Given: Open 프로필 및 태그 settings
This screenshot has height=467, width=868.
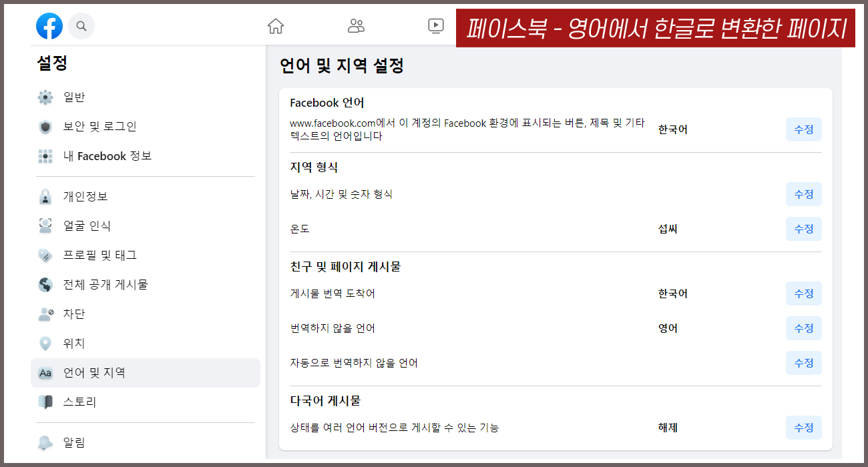Looking at the screenshot, I should tap(146, 256).
